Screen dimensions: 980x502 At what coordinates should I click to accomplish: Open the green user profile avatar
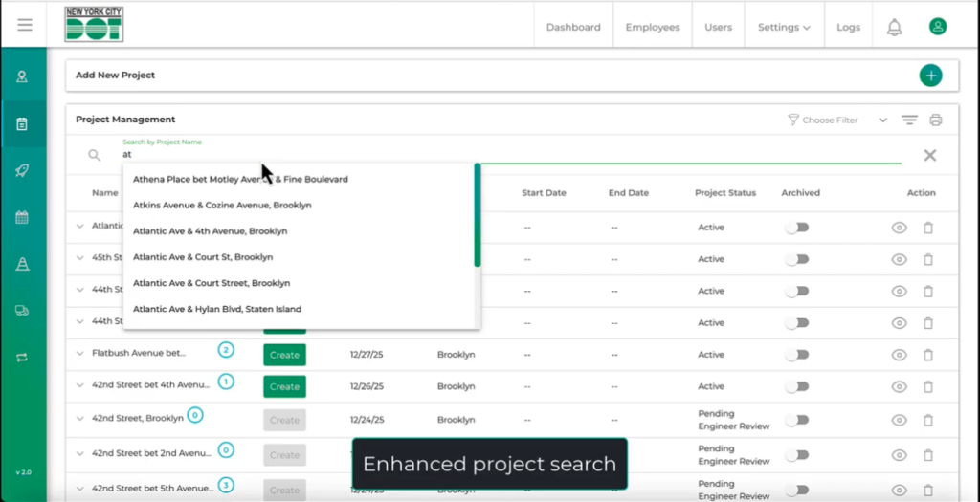[x=938, y=27]
